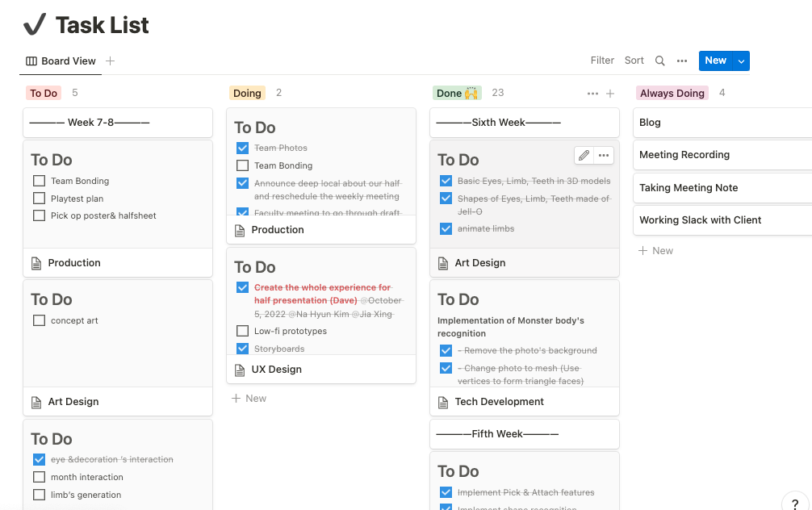Check the Pick op poster& halfsheet checkbox
The width and height of the screenshot is (812, 510).
39,215
